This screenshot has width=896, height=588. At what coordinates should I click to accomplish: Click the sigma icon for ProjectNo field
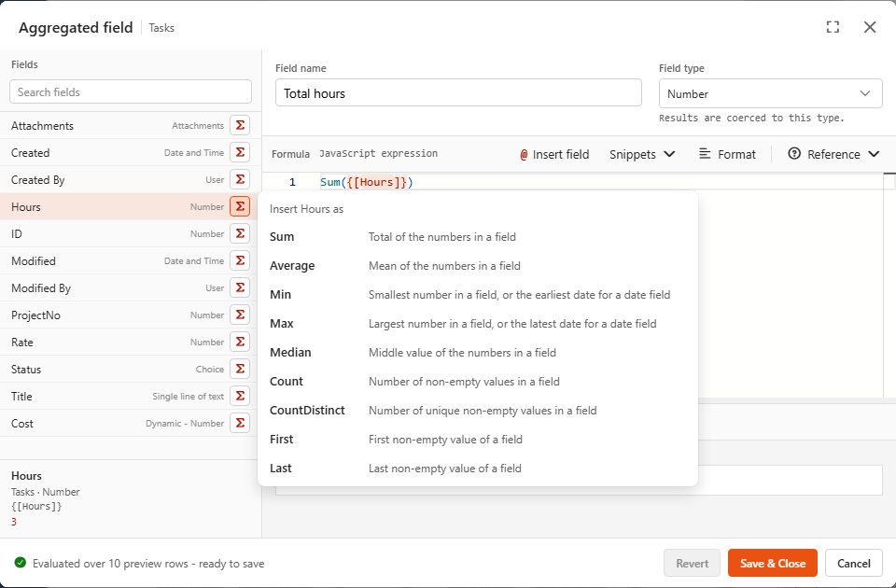pyautogui.click(x=240, y=315)
